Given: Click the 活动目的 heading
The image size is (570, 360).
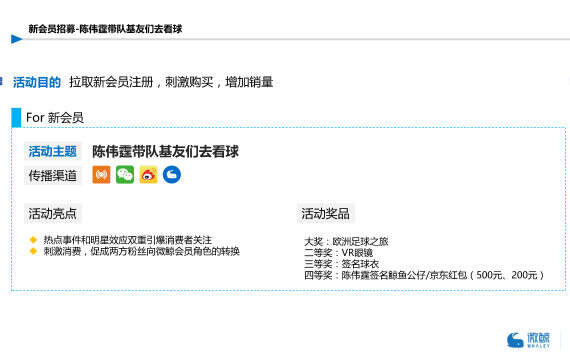Looking at the screenshot, I should [37, 82].
